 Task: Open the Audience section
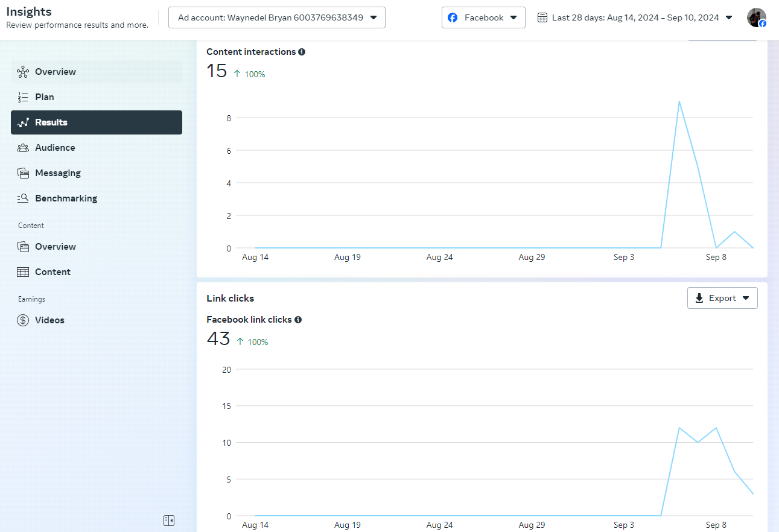pyautogui.click(x=97, y=148)
